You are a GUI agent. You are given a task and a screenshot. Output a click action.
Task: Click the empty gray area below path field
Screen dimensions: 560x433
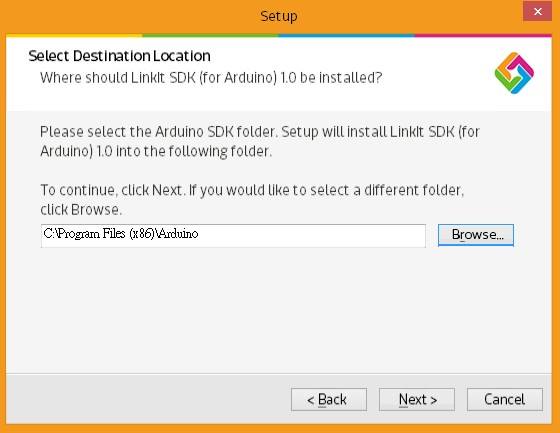(279, 309)
